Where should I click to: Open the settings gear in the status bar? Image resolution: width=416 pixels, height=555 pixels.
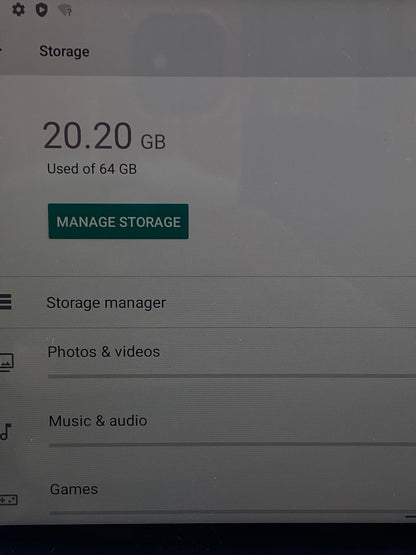[x=18, y=10]
